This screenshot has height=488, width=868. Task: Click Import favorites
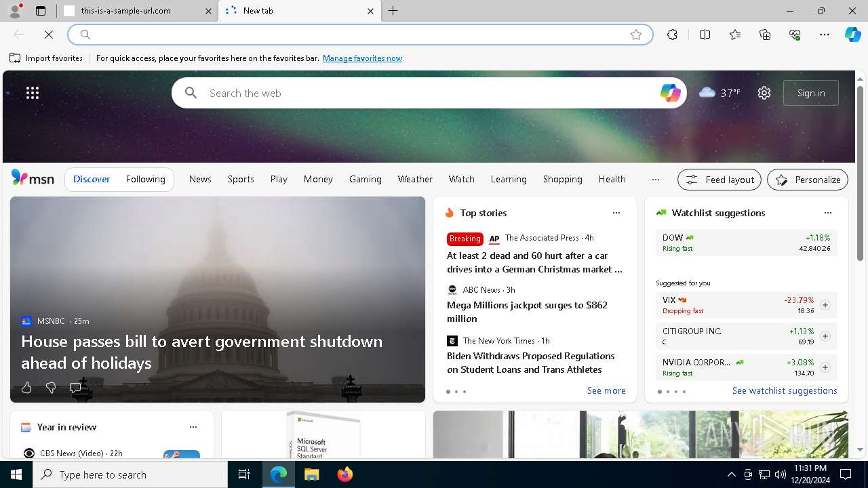coord(46,58)
